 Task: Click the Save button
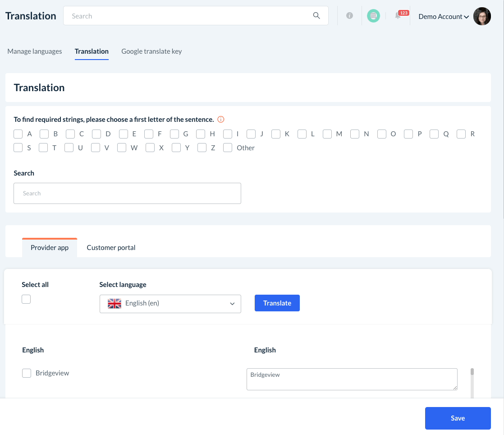458,418
